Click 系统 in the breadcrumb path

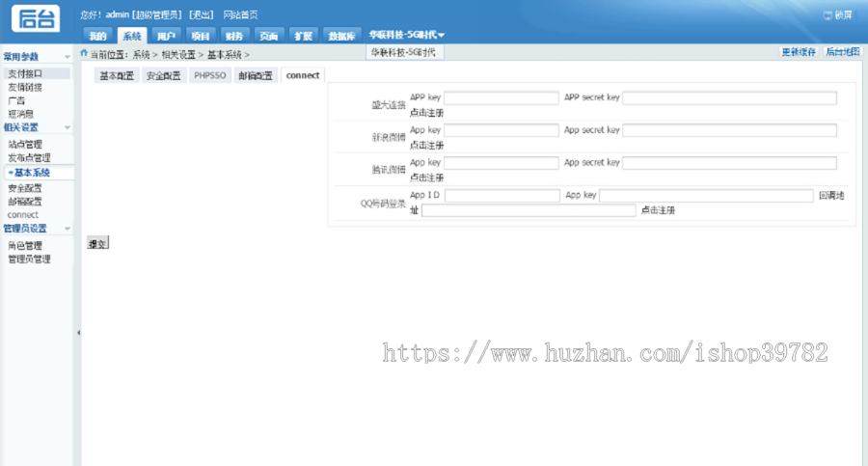pos(141,54)
